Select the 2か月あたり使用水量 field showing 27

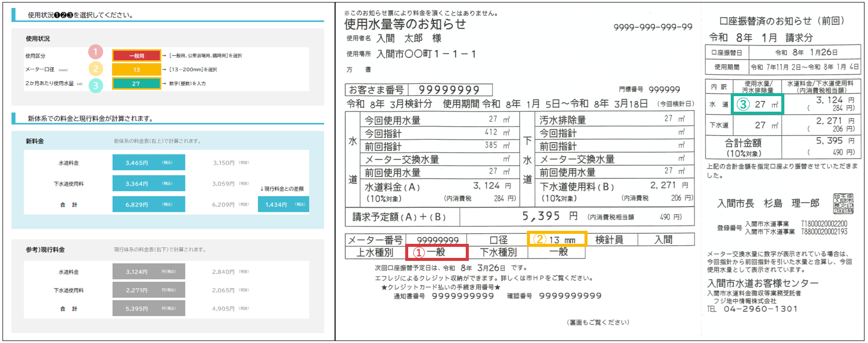point(136,84)
